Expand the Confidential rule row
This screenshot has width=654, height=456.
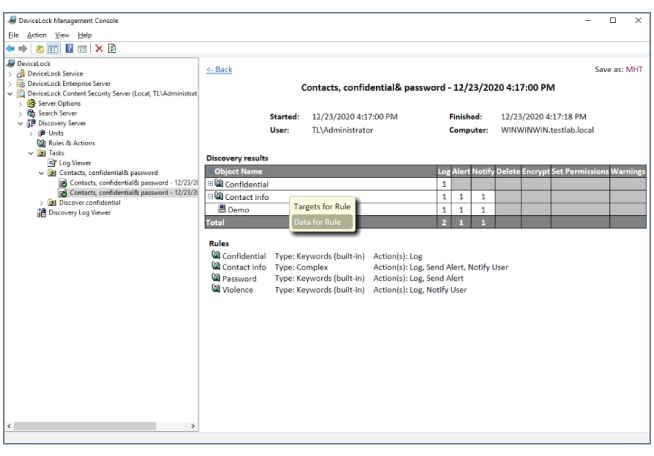pyautogui.click(x=210, y=184)
